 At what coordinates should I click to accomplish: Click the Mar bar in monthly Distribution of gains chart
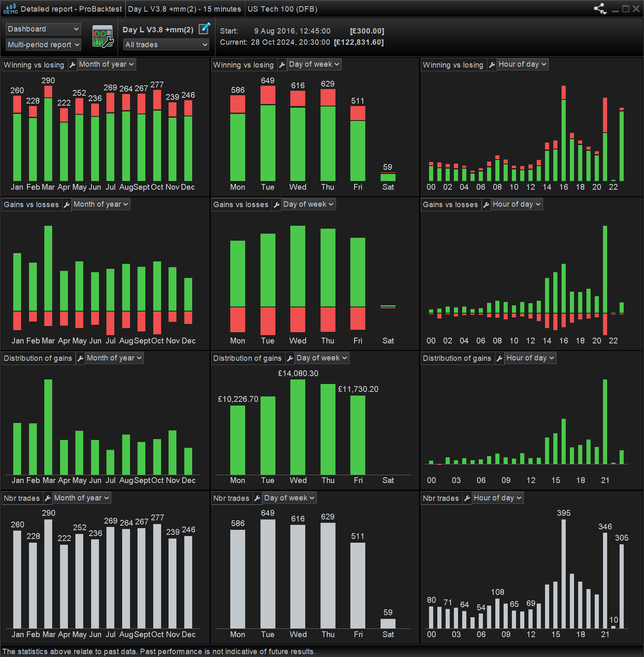(x=48, y=427)
